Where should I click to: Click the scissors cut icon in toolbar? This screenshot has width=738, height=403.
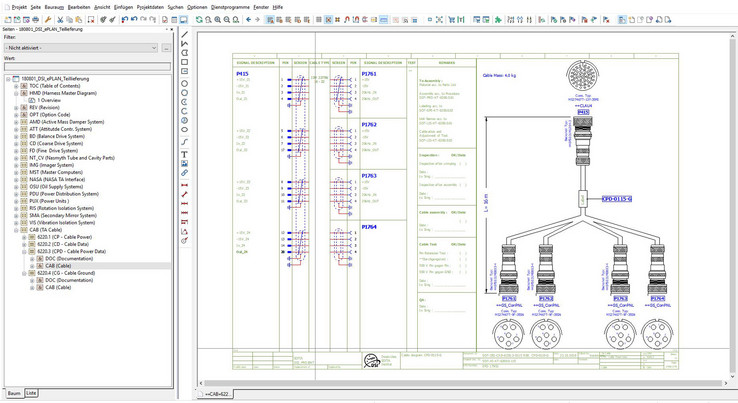point(60,19)
